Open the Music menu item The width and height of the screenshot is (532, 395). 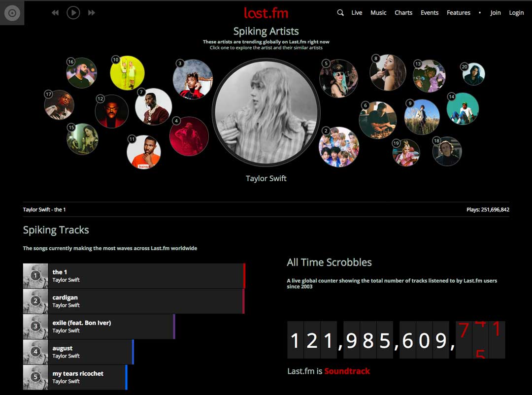coord(378,12)
